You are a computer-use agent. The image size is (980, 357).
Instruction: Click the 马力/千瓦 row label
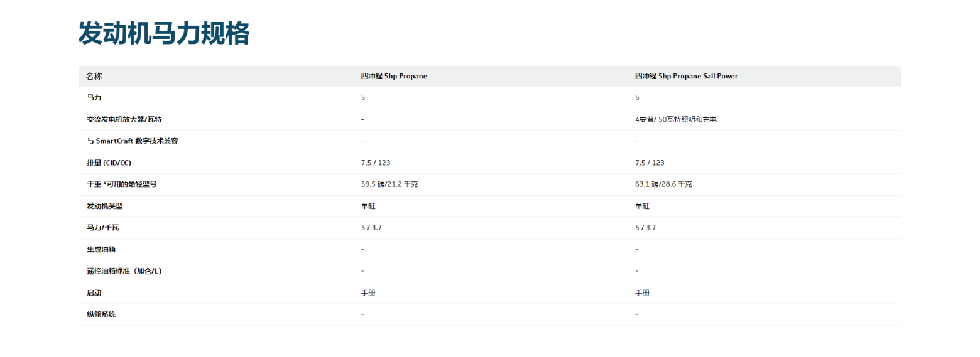tap(104, 228)
